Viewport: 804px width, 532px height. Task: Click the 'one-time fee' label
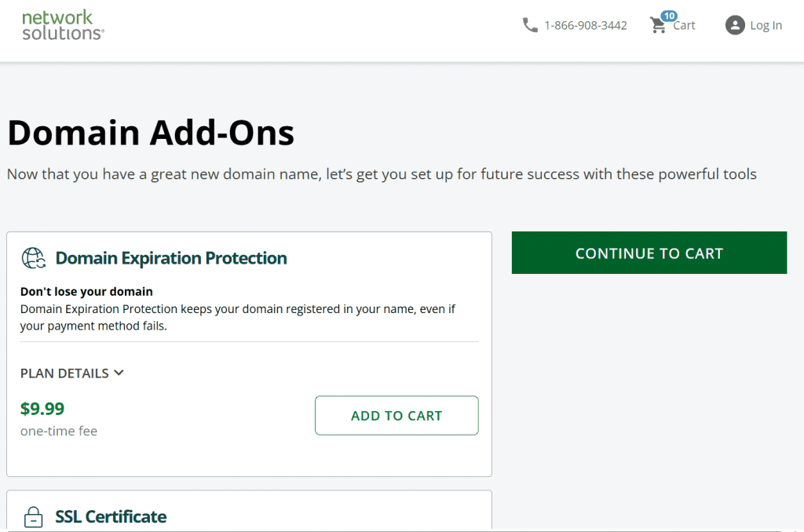point(59,431)
